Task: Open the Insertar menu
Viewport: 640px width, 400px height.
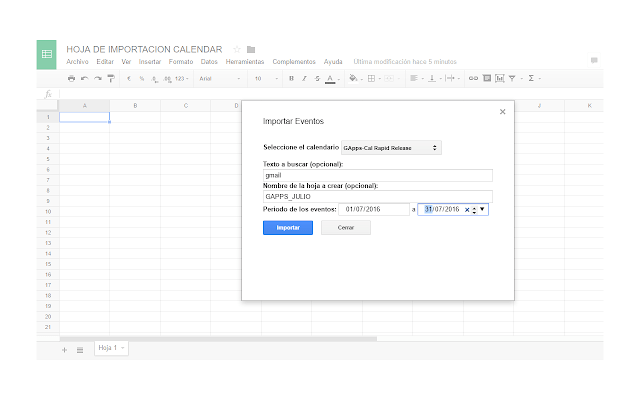Action: click(x=150, y=62)
